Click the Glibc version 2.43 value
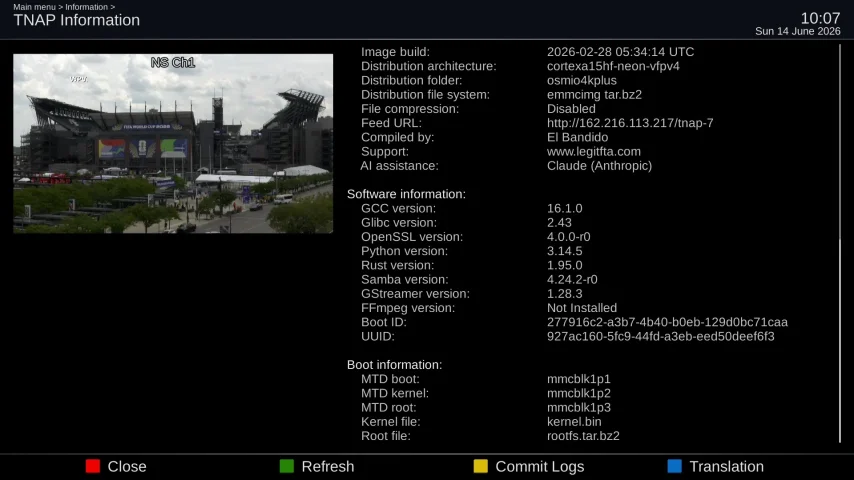 tap(559, 222)
